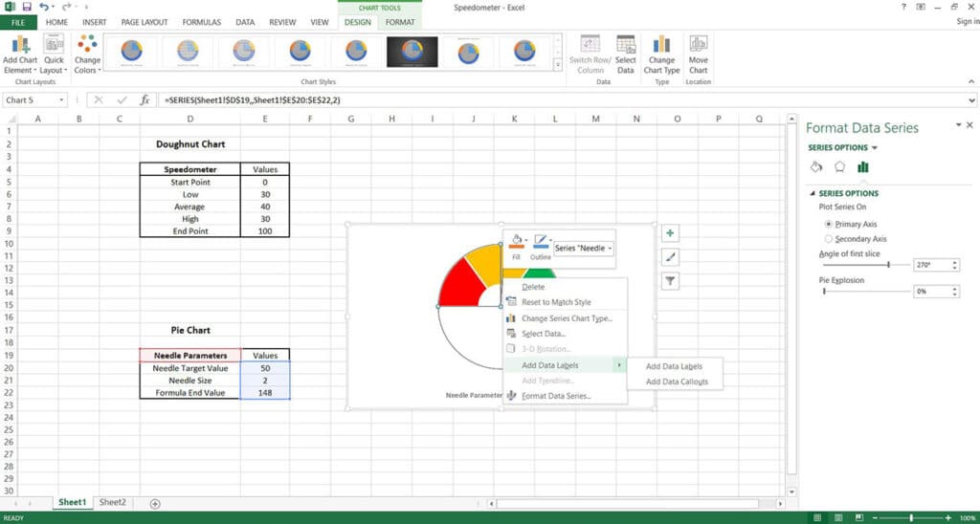Select Sheet1 worksheet tab
Viewport: 980px width, 524px height.
[72, 502]
